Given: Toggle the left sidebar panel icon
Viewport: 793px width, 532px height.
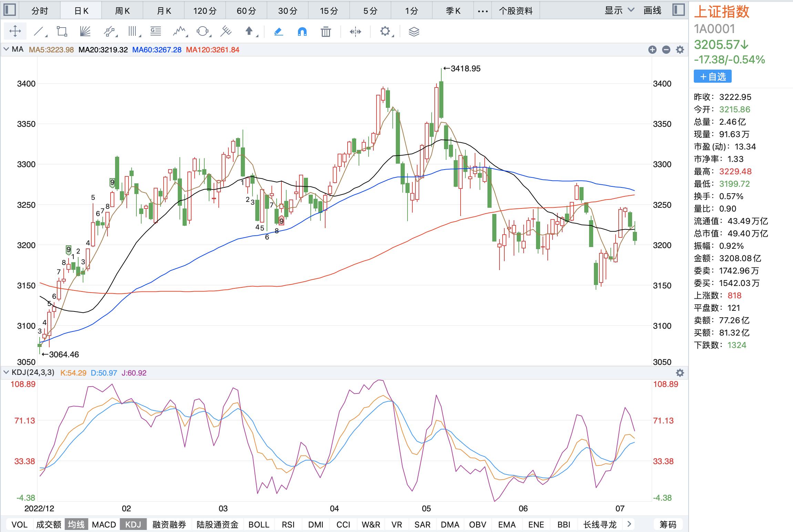Looking at the screenshot, I should tap(9, 10).
